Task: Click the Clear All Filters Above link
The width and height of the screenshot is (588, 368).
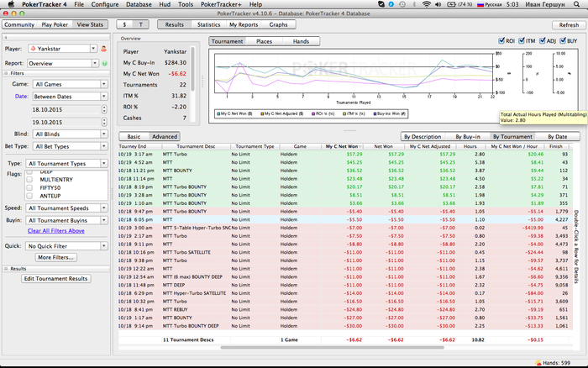Action: (56, 231)
